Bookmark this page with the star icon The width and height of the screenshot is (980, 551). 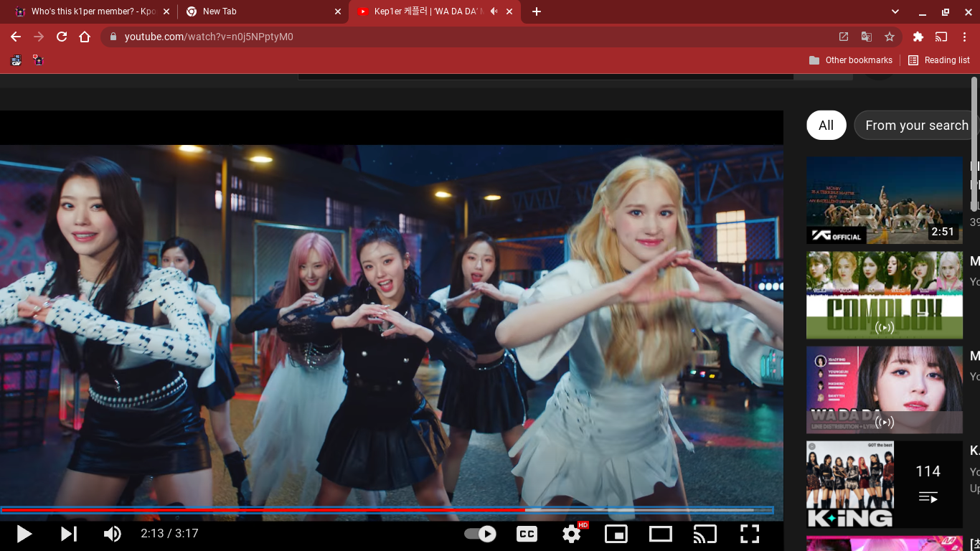890,37
